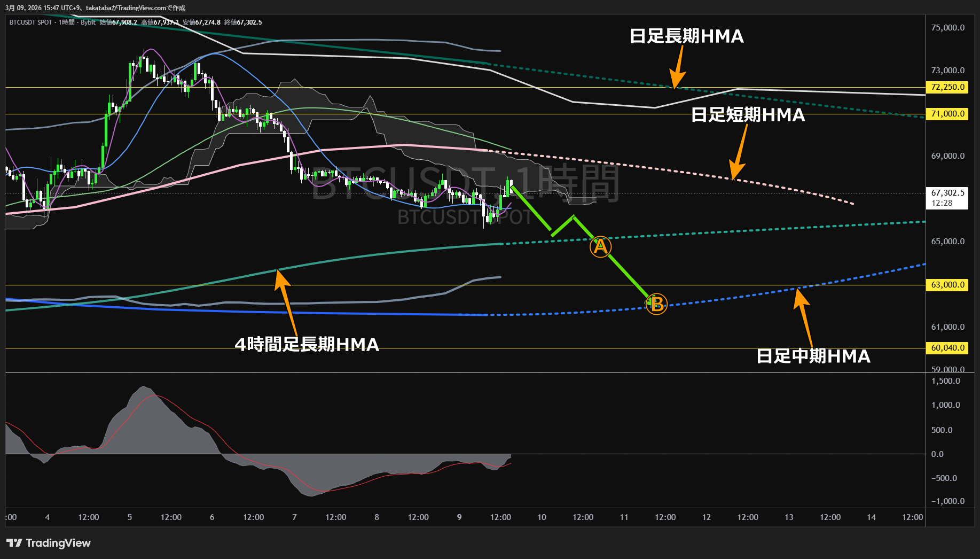Image resolution: width=980 pixels, height=559 pixels.
Task: Click the yellow 63,000.0 price label
Action: point(947,285)
